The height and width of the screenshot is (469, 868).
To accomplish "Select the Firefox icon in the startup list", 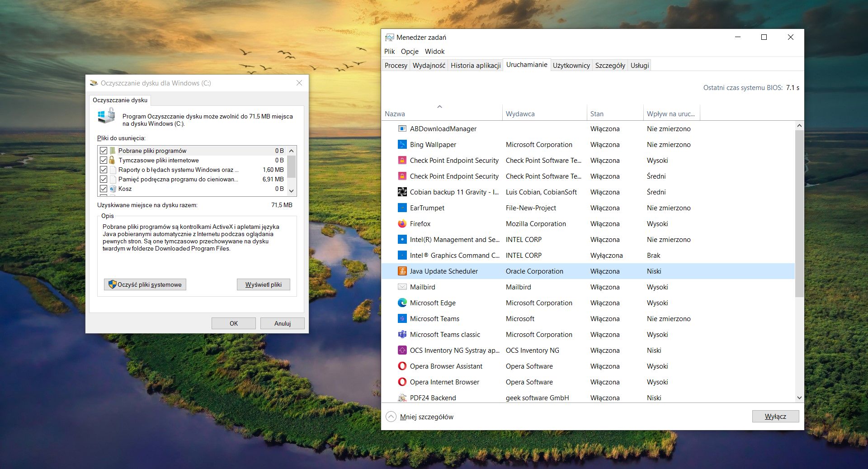I will [x=402, y=223].
